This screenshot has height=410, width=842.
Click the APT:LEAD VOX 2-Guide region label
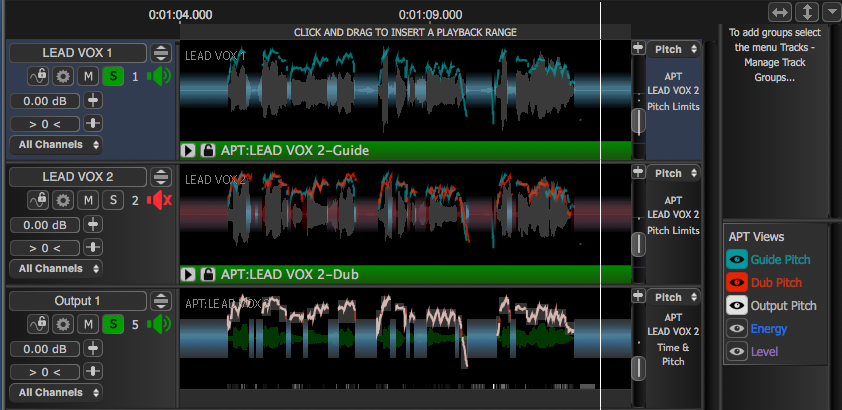(x=295, y=151)
